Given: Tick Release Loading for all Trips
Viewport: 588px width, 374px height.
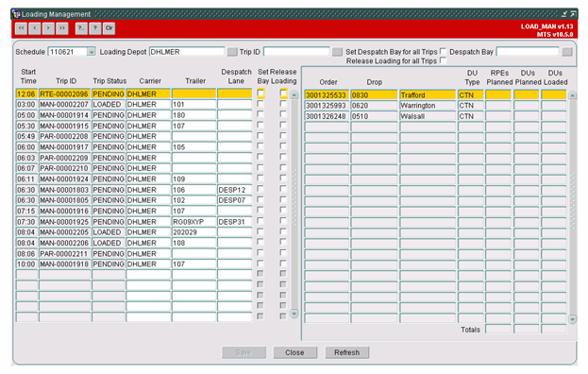Looking at the screenshot, I should coord(443,60).
